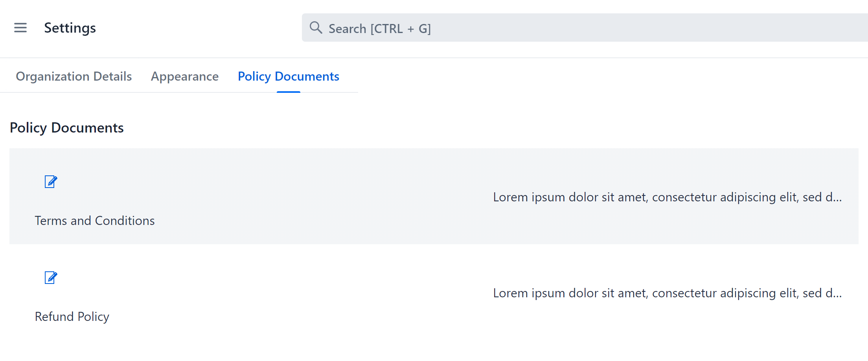Switch to the Organization Details tab
868x361 pixels.
(x=74, y=76)
